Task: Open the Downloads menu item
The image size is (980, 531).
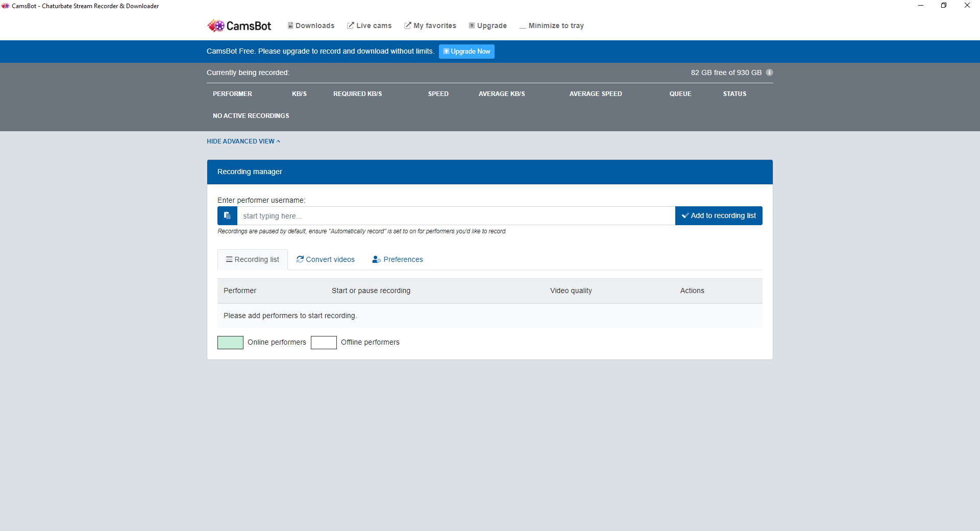Action: pyautogui.click(x=311, y=26)
